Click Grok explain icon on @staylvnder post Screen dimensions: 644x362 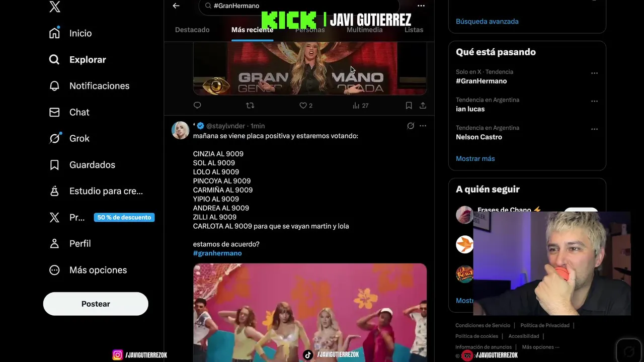coord(411,126)
